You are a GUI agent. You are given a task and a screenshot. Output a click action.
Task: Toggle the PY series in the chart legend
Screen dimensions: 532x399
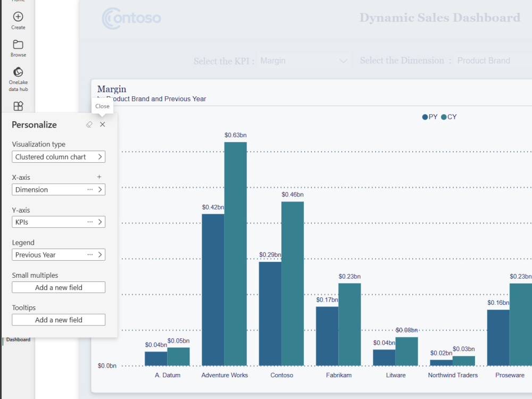429,117
